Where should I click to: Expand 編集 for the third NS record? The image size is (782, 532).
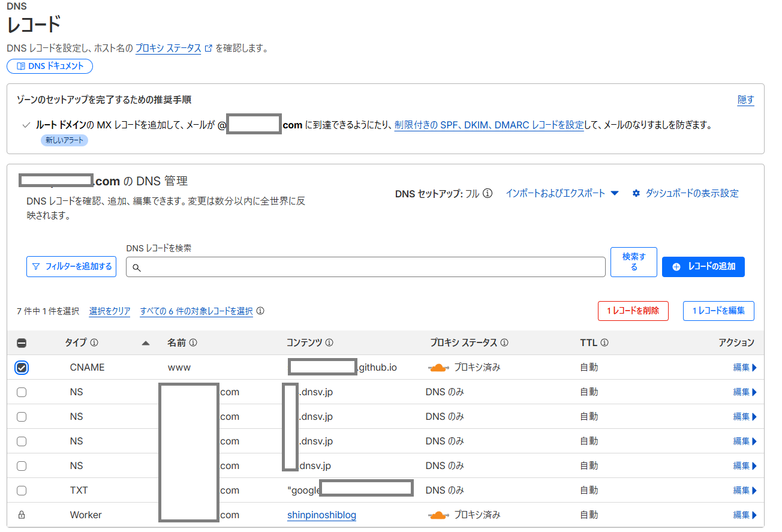point(745,441)
